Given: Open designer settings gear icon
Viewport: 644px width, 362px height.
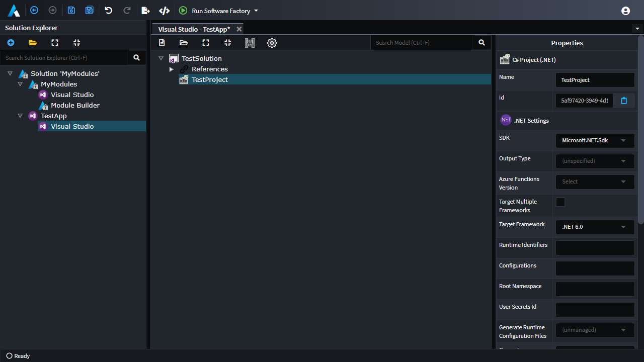Looking at the screenshot, I should [272, 43].
